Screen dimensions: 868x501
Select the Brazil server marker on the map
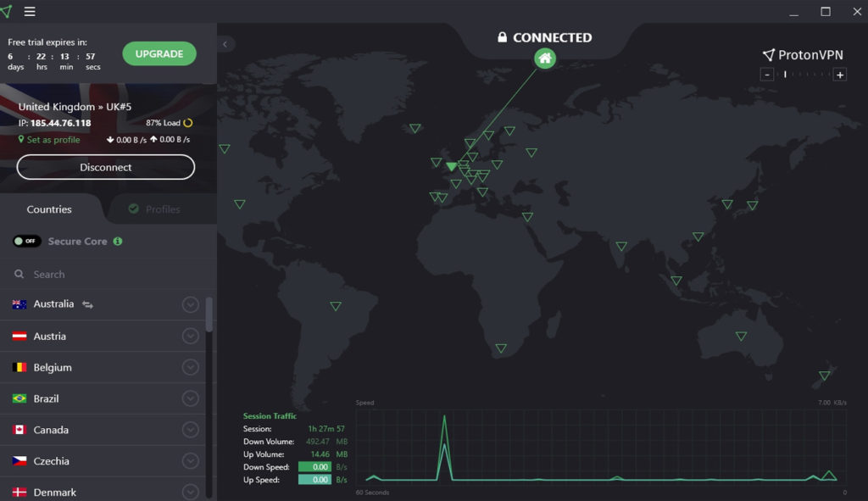pos(336,306)
